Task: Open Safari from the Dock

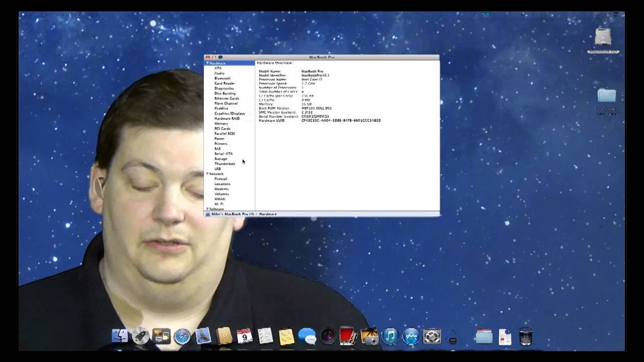Action: pyautogui.click(x=182, y=335)
